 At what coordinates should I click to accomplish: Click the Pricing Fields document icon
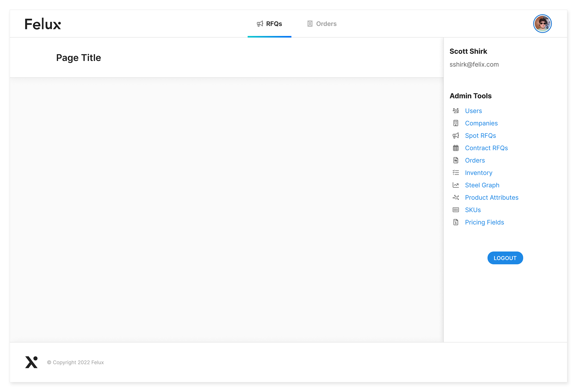point(456,222)
